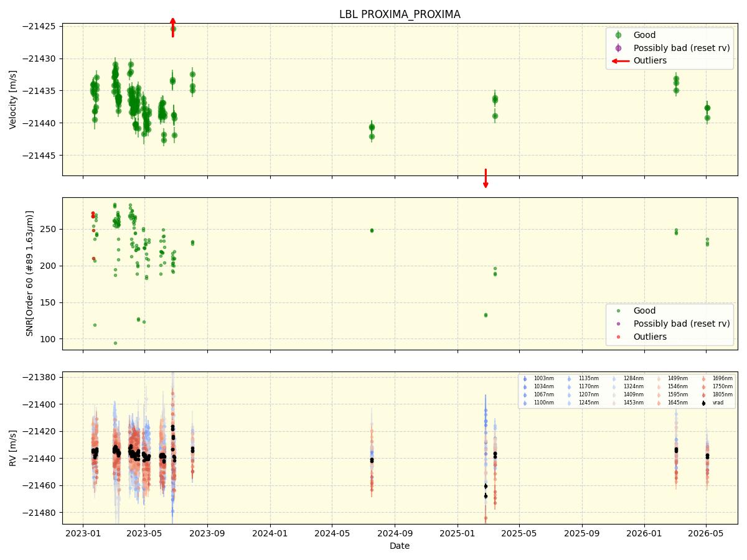Click the −21380 RV tick label

point(40,377)
